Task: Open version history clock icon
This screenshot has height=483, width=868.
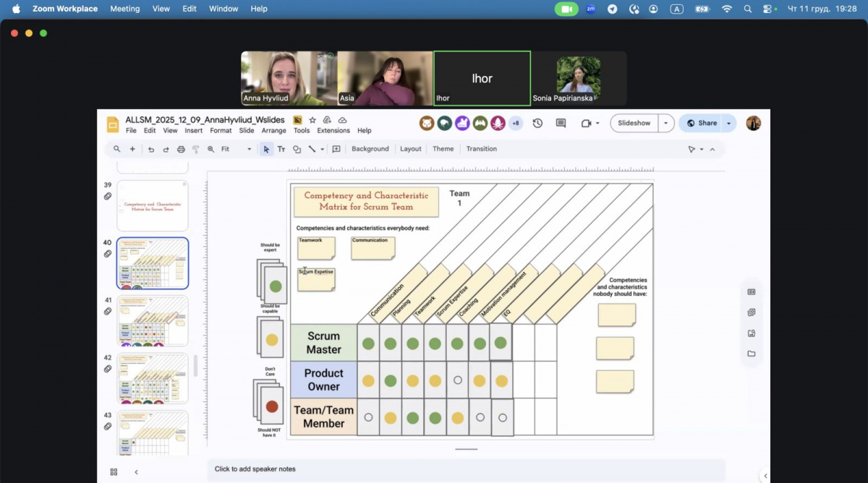Action: pos(537,123)
